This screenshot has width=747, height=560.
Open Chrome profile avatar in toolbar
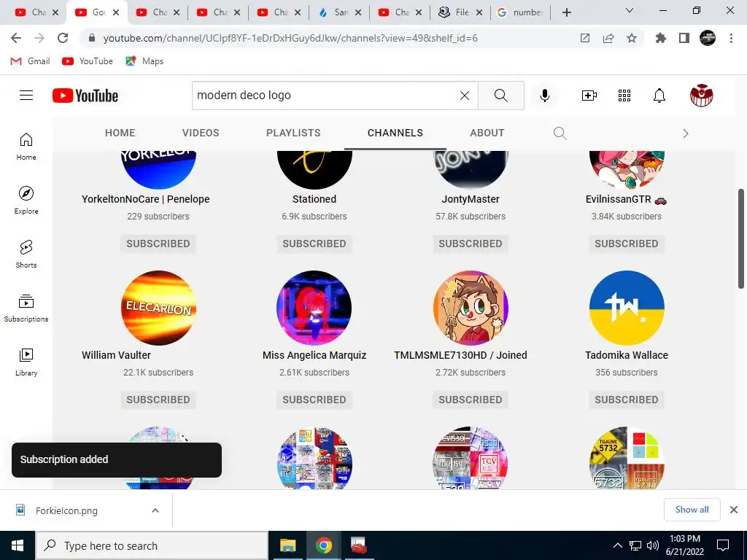coord(708,38)
